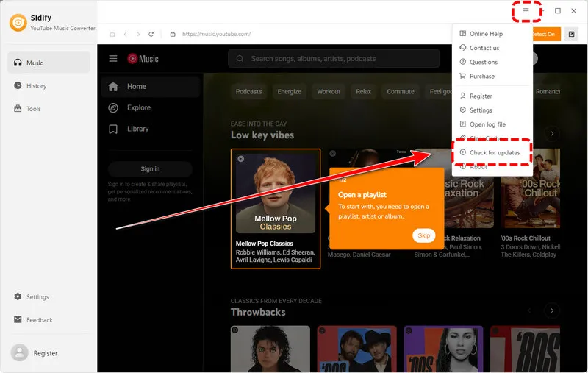Click the pop-out window icon beside Detect On
The height and width of the screenshot is (373, 588).
[572, 34]
